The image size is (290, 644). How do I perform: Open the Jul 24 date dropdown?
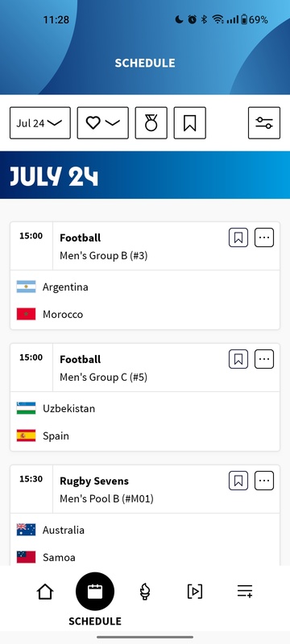click(40, 123)
